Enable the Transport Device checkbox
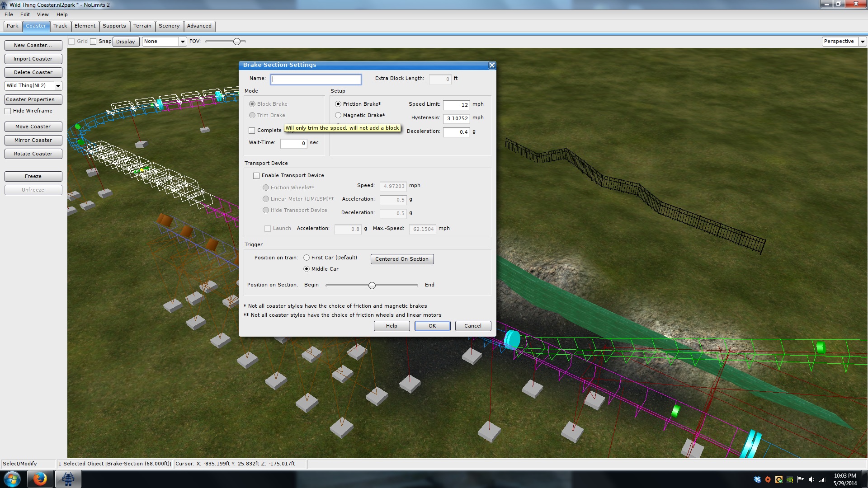 coord(256,175)
